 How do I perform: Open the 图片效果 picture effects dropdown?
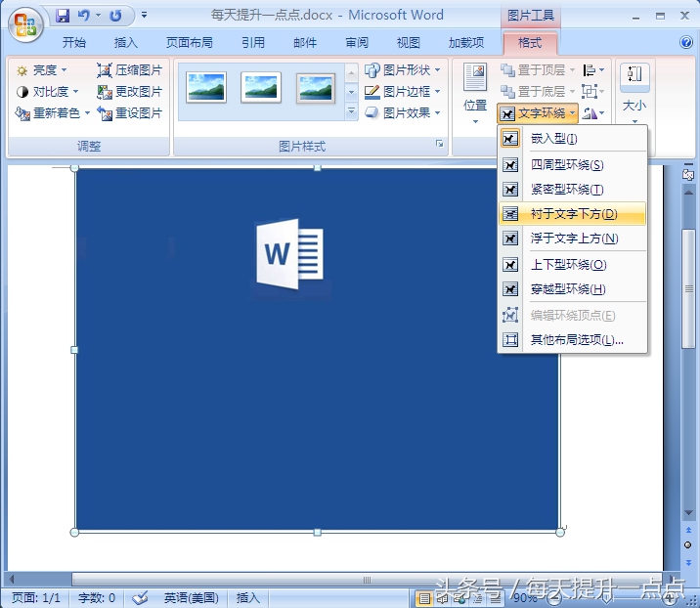click(403, 113)
